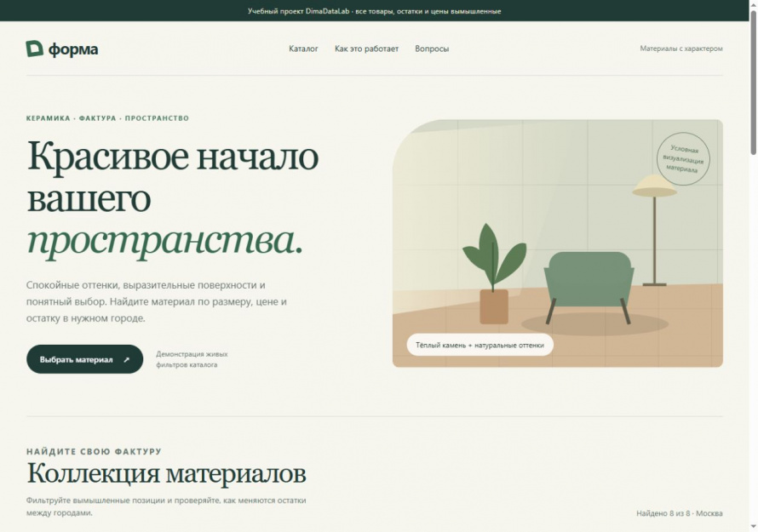758x532 pixels.
Task: Click the Найдите свою фактуру label
Action: click(94, 452)
